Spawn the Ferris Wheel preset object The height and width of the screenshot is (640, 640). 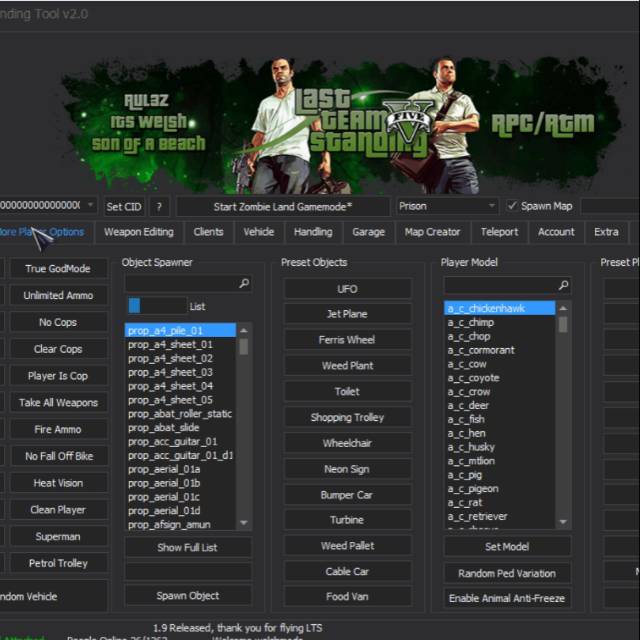(x=347, y=340)
